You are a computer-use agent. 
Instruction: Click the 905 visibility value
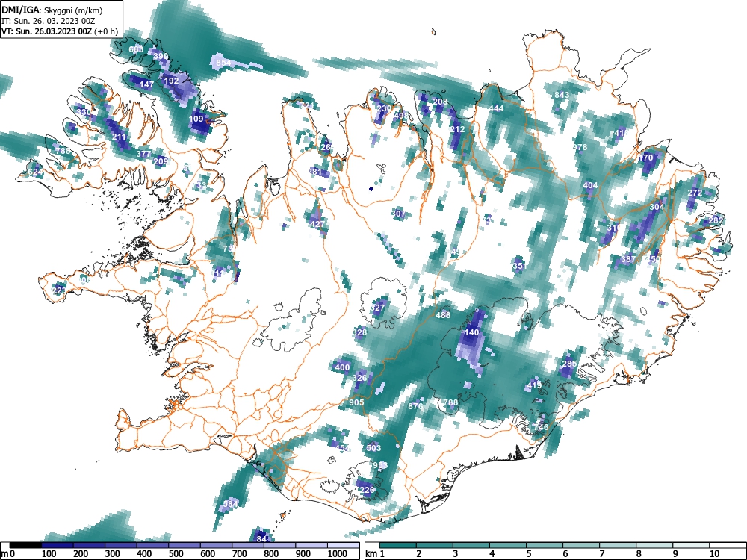(x=356, y=402)
